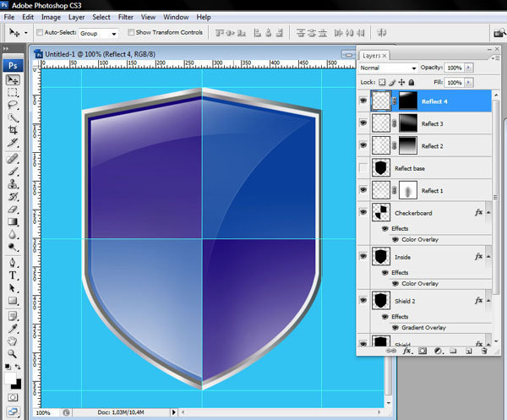Click the foreground color swatch
Viewport: 507px width, 420px height.
[x=9, y=378]
